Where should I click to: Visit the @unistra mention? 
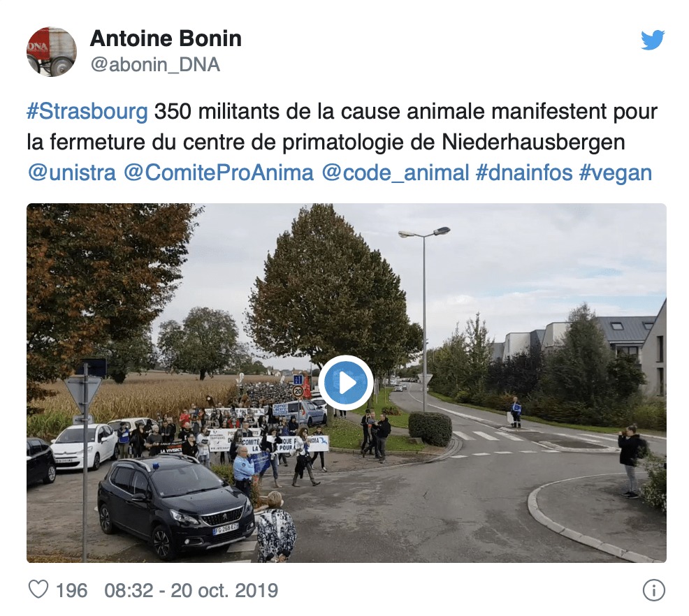pos(71,173)
